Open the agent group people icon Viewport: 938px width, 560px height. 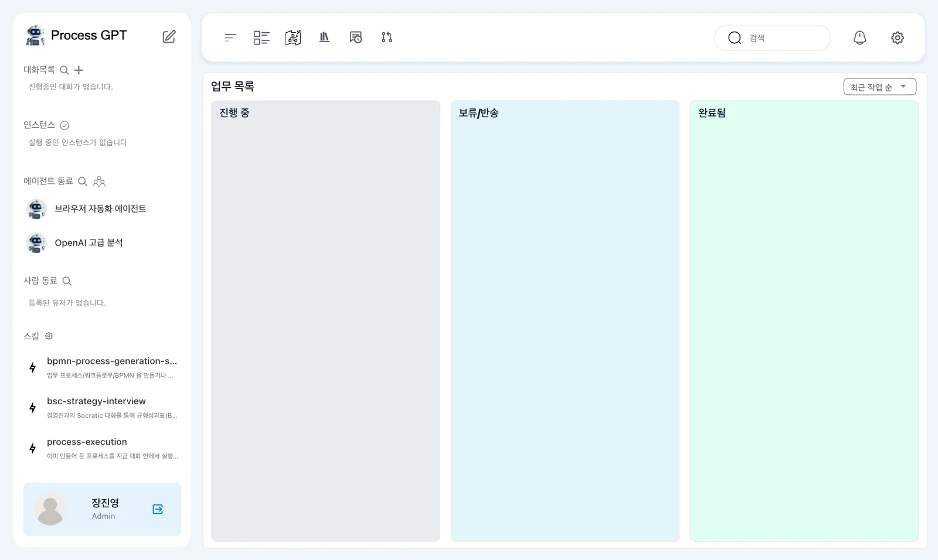point(99,182)
